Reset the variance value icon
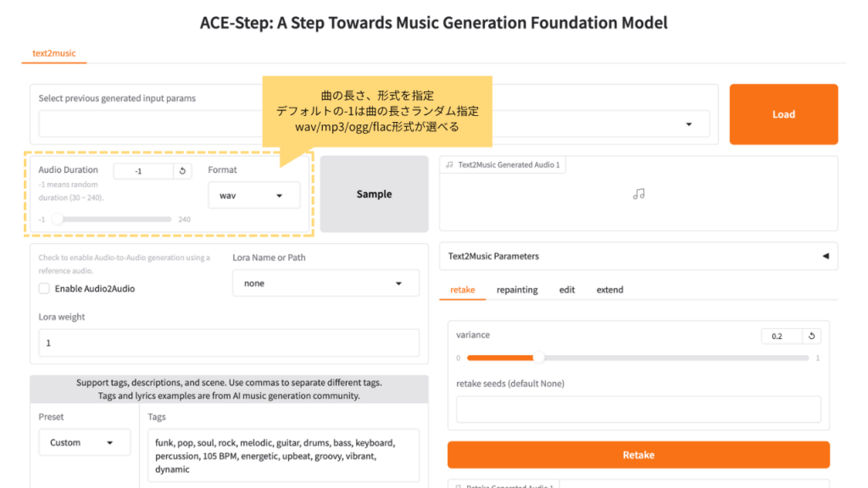The height and width of the screenshot is (488, 868). pyautogui.click(x=811, y=336)
